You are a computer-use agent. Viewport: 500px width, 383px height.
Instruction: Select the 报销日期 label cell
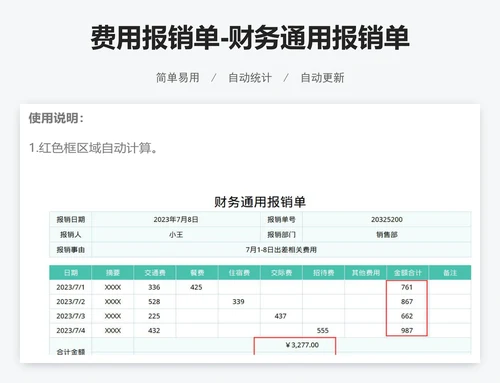[x=71, y=219]
